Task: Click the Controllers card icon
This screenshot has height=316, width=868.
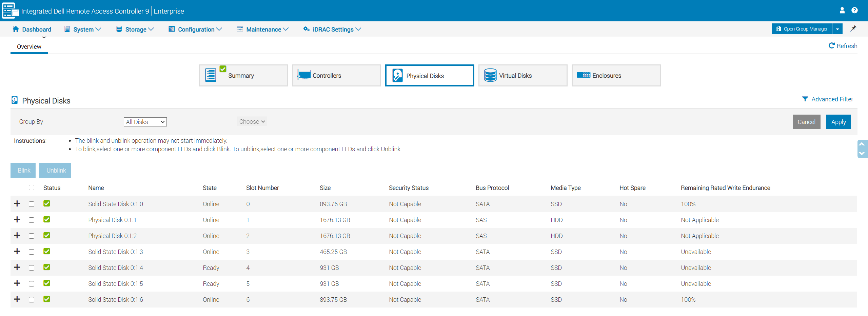Action: pos(304,75)
